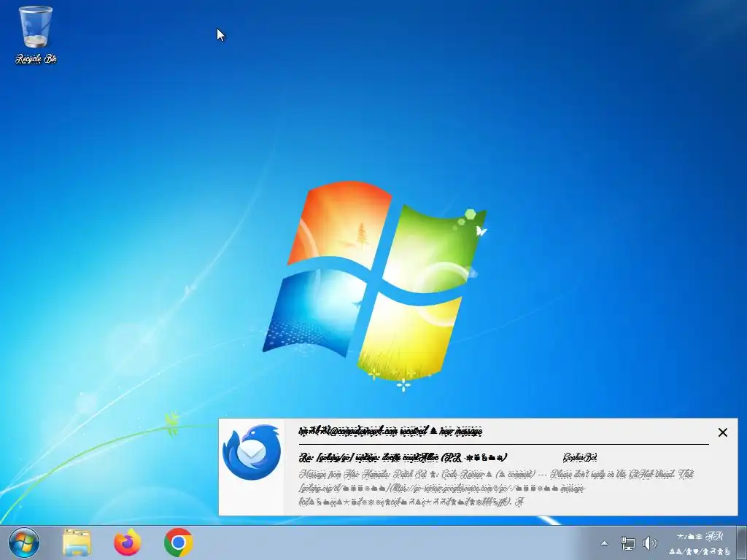This screenshot has height=560, width=747.
Task: Open the network status tray icon
Action: pyautogui.click(x=628, y=542)
